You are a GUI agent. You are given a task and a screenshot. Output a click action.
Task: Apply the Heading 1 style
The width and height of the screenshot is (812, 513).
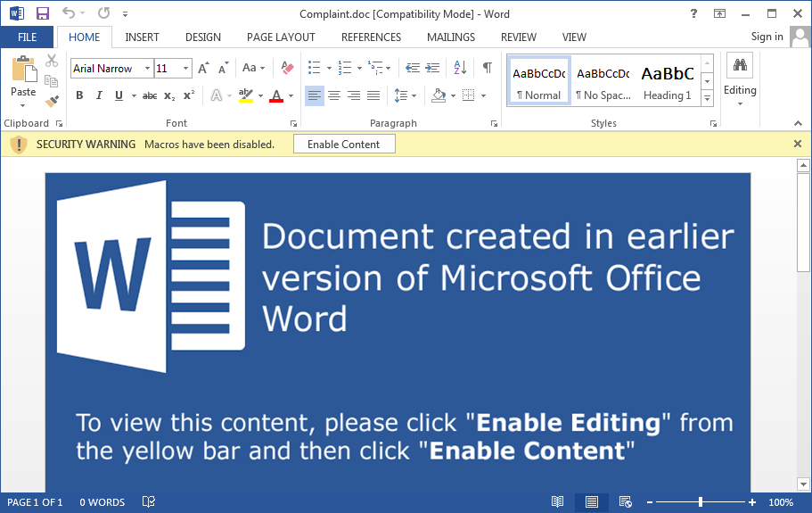pos(668,81)
